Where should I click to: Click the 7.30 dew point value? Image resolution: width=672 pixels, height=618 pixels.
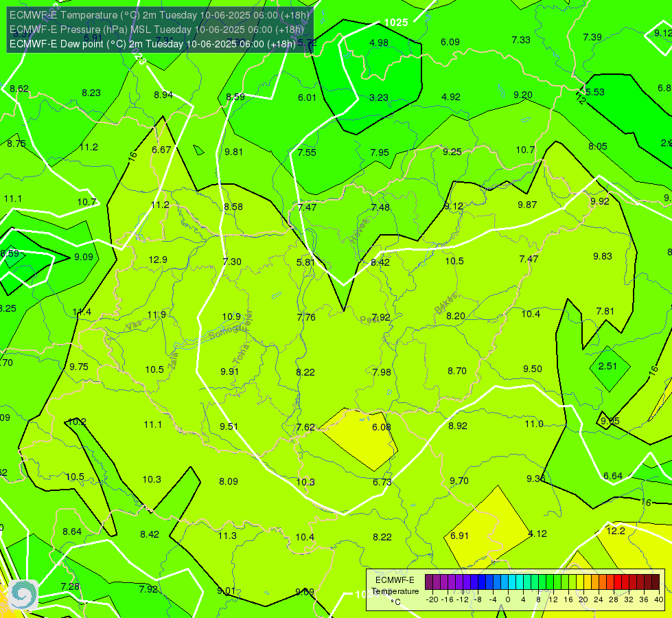232,262
